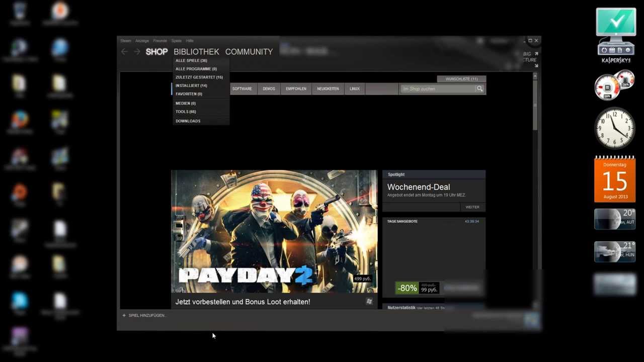Open Tools (66) from library menu
Viewport: 644px width, 362px height.
tap(186, 112)
